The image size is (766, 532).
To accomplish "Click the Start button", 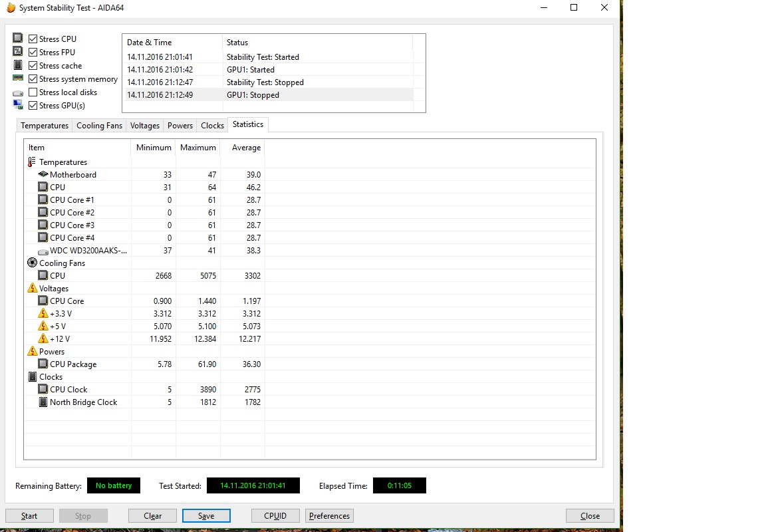I will [29, 516].
